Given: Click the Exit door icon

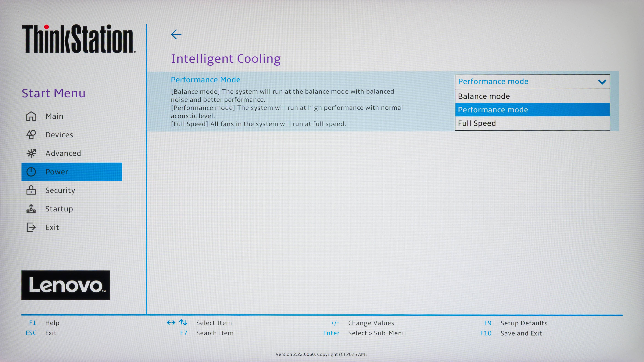Looking at the screenshot, I should 31,227.
